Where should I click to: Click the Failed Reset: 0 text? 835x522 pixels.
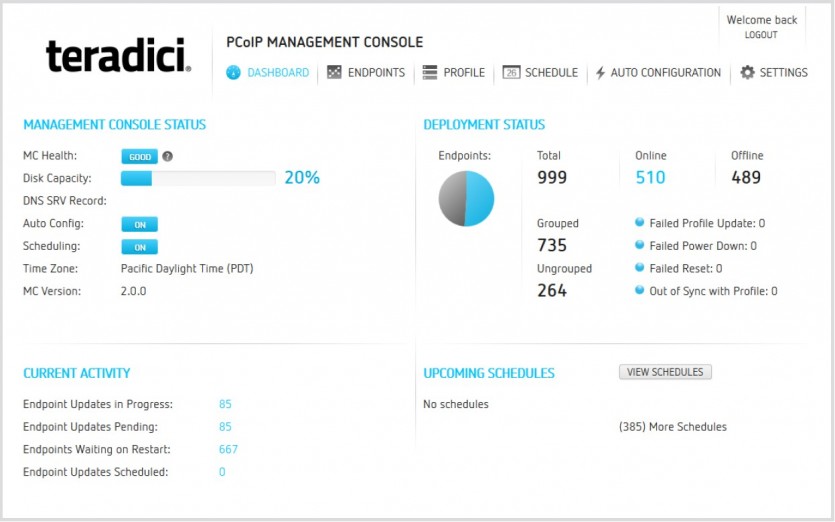coord(686,268)
